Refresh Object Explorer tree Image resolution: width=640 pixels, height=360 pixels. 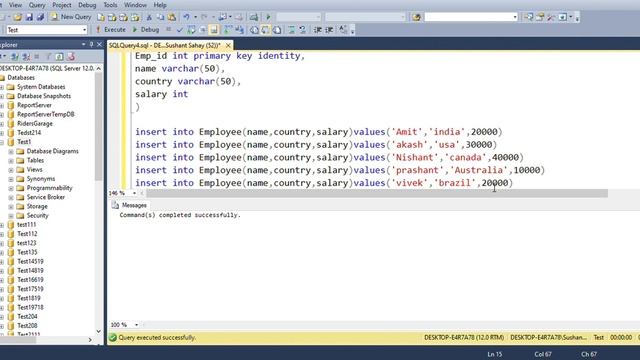coord(60,56)
